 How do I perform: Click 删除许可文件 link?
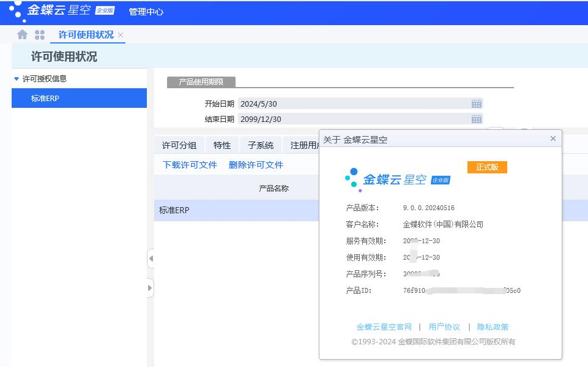256,165
